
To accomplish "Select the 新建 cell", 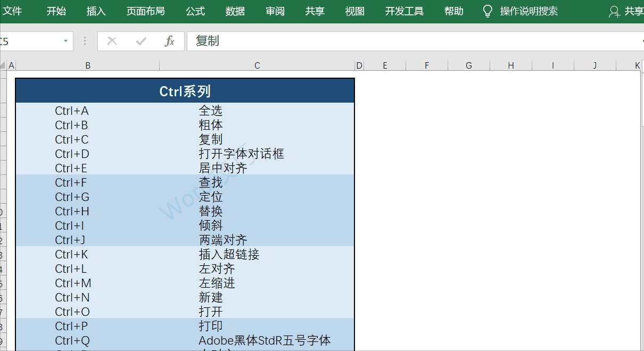I will (x=257, y=297).
